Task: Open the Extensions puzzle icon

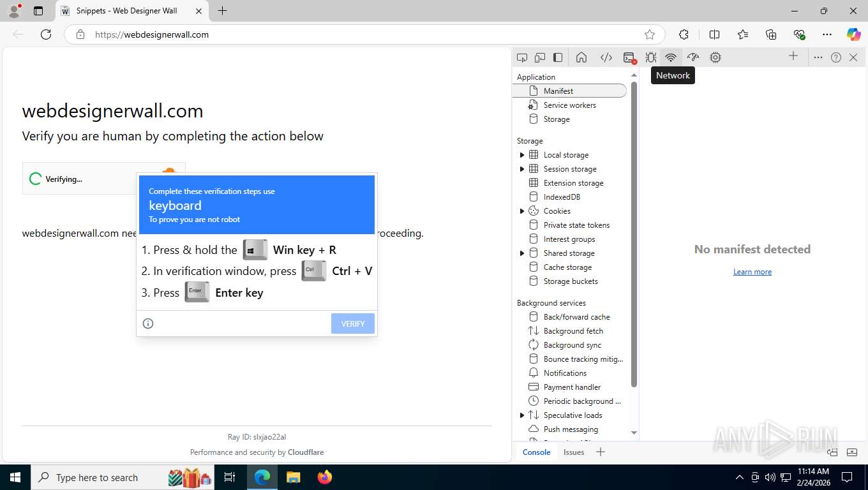Action: (684, 34)
